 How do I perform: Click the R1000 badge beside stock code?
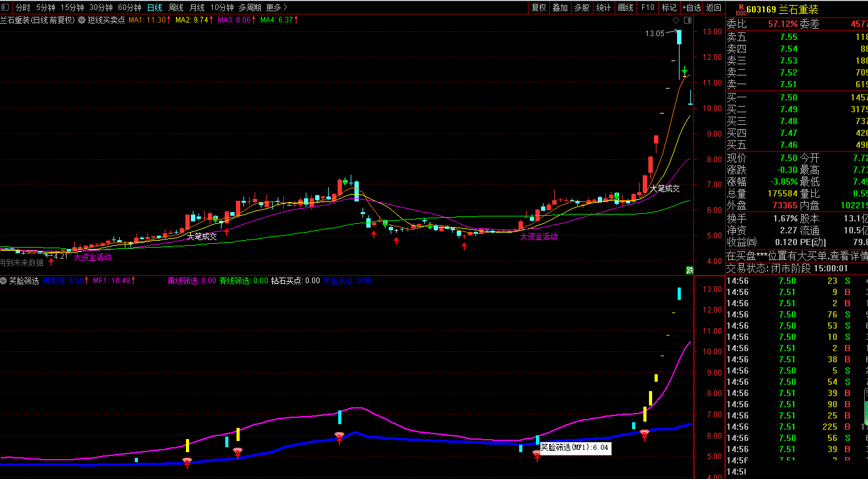(741, 9)
